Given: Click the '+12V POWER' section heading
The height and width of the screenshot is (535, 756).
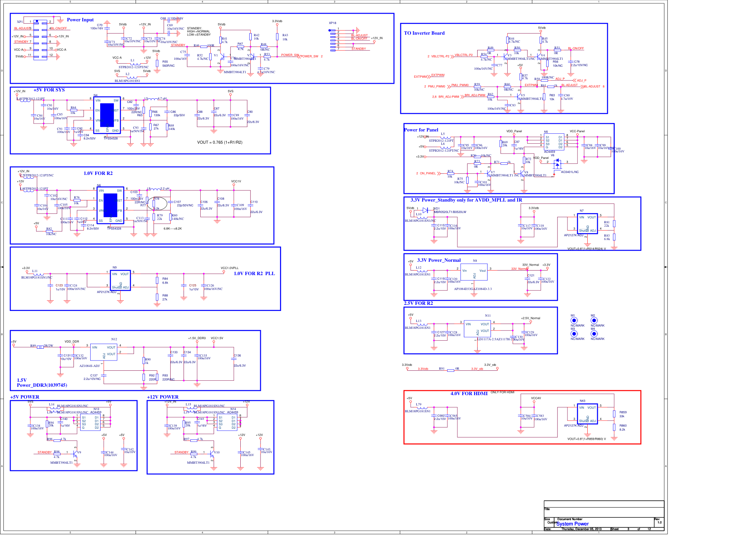Looking at the screenshot, I should 163,397.
